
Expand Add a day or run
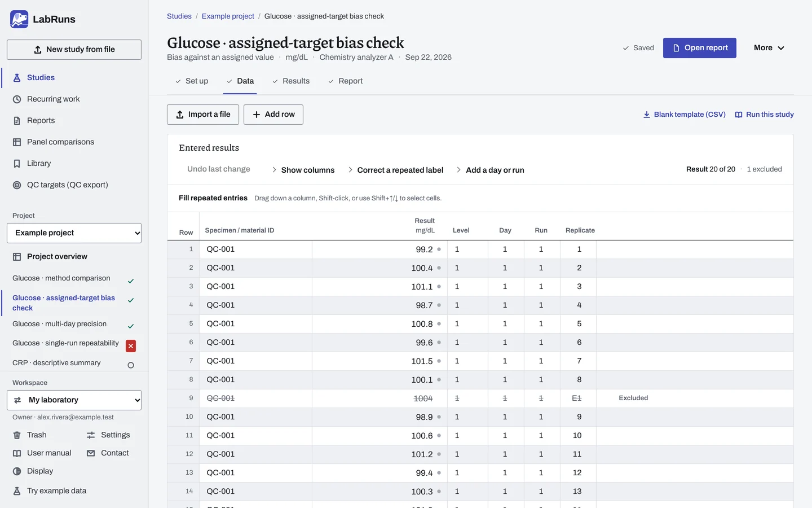tap(489, 170)
